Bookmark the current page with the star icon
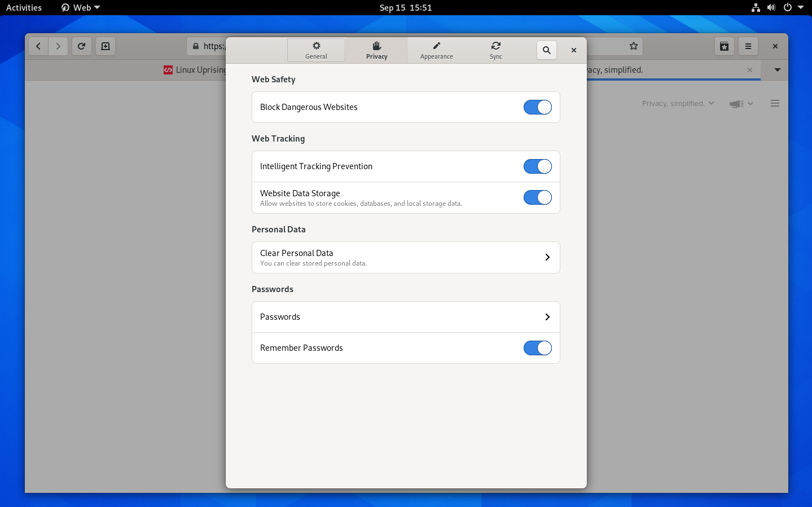Screen dimensions: 812x507 [633, 46]
